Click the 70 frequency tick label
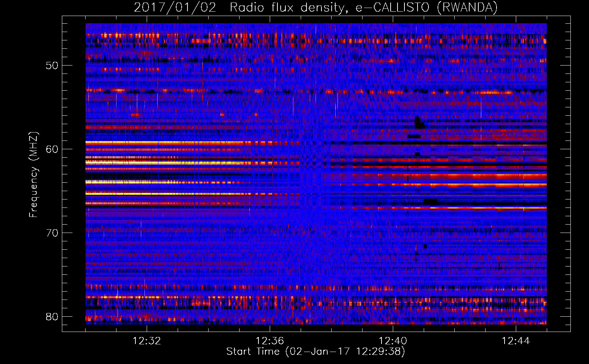The height and width of the screenshot is (364, 589). point(52,233)
